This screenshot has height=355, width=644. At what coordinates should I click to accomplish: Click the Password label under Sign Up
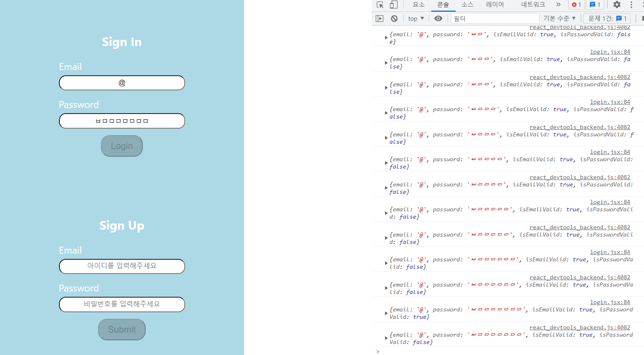coord(79,288)
